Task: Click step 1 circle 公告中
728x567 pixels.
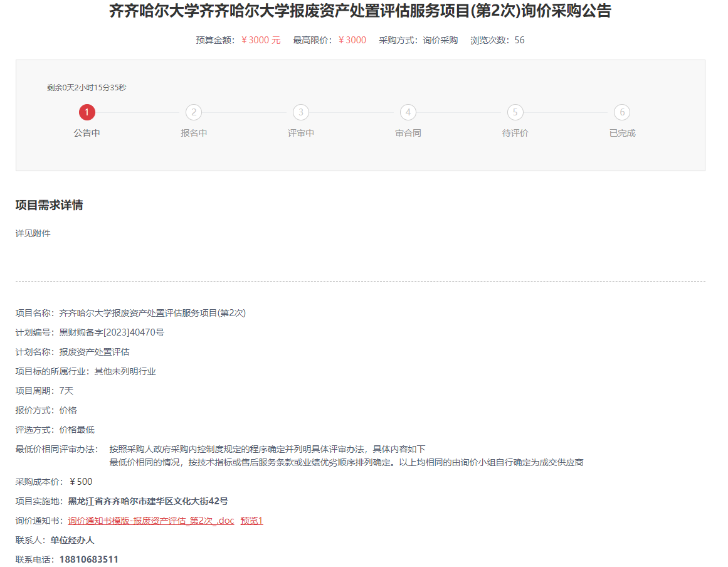Action: coord(87,112)
